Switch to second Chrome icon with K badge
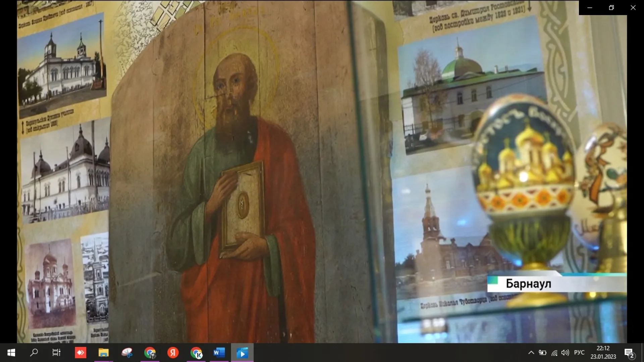Viewport: 644px width, 362px height. tap(196, 353)
